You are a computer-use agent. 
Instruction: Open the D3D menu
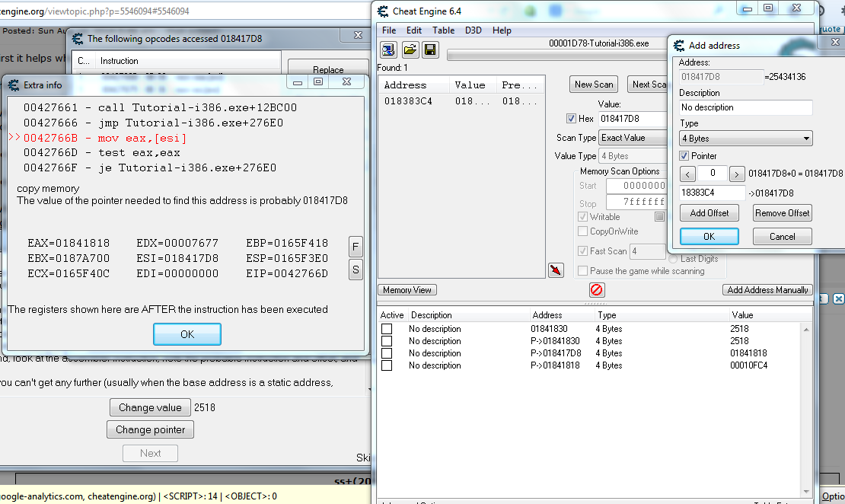[x=474, y=30]
